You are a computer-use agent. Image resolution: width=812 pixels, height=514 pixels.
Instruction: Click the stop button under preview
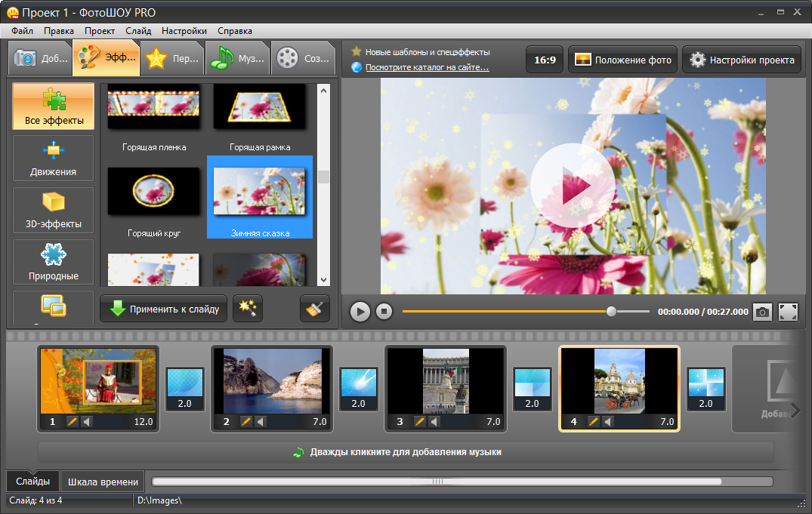(384, 312)
